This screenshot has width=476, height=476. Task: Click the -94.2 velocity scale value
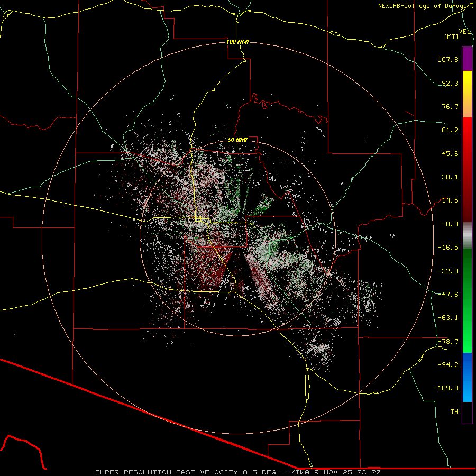click(448, 365)
